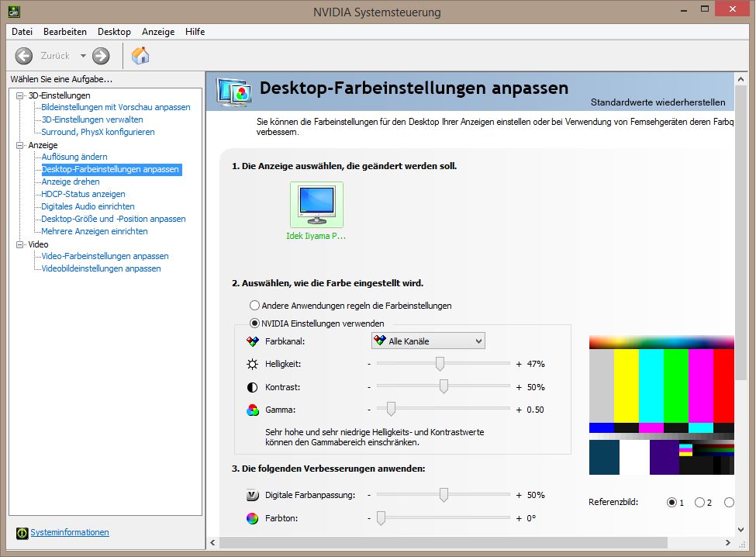Click the Kontrast slider handle
Viewport: 756px width, 557px height.
pos(444,386)
